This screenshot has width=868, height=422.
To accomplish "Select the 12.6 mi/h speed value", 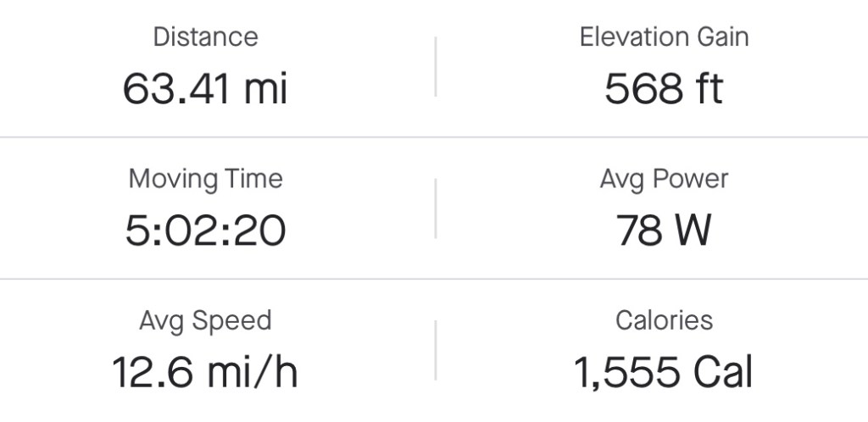I will [205, 373].
